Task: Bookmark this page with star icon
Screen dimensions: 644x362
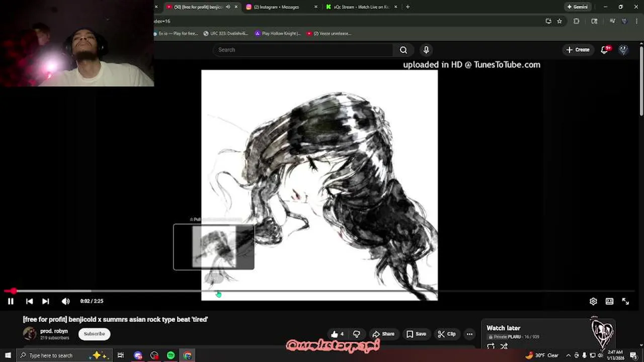Action: click(559, 21)
